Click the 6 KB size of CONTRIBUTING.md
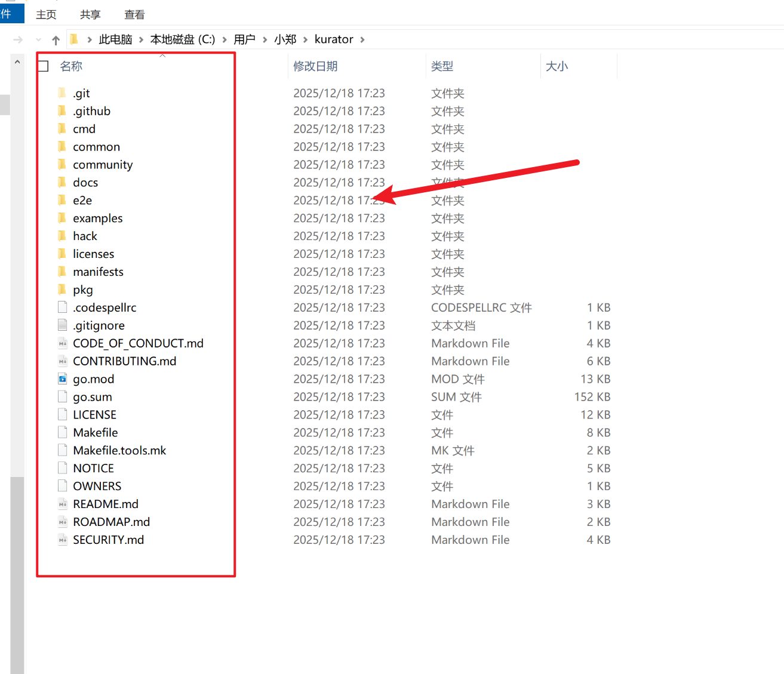784x674 pixels. click(x=598, y=361)
